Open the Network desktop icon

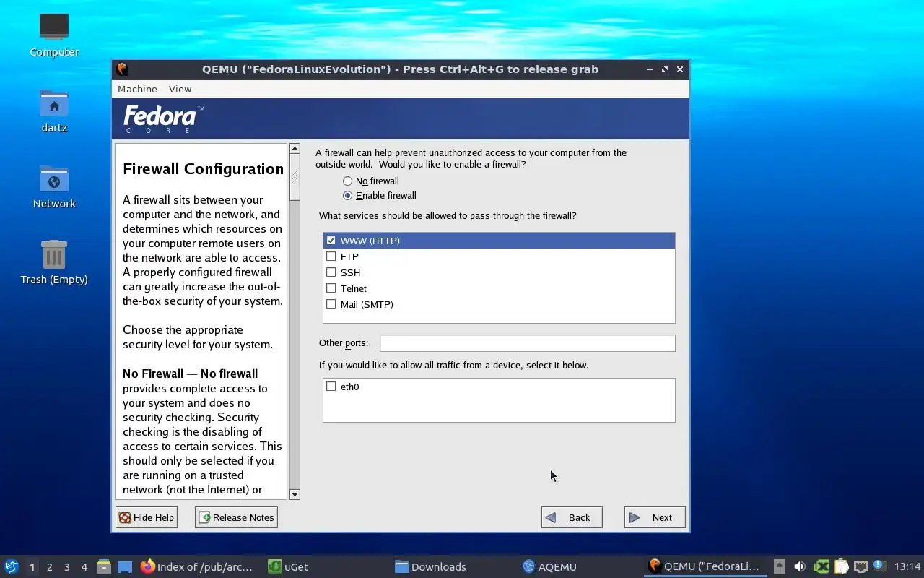coord(54,179)
